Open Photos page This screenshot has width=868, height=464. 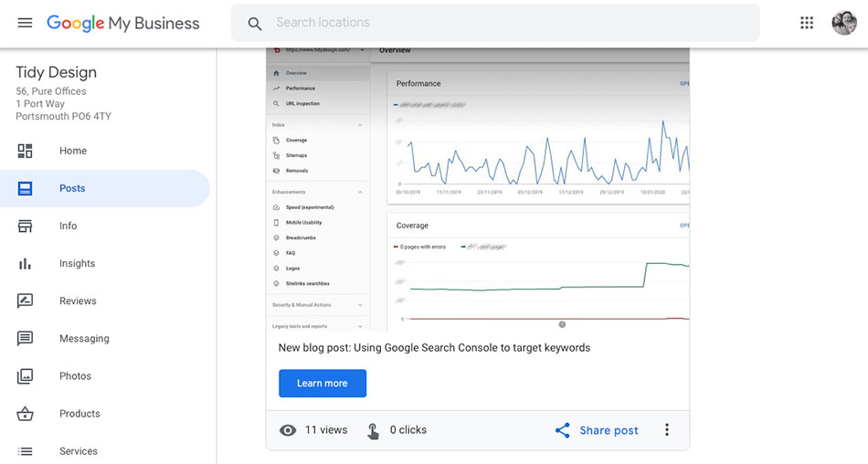[x=75, y=376]
